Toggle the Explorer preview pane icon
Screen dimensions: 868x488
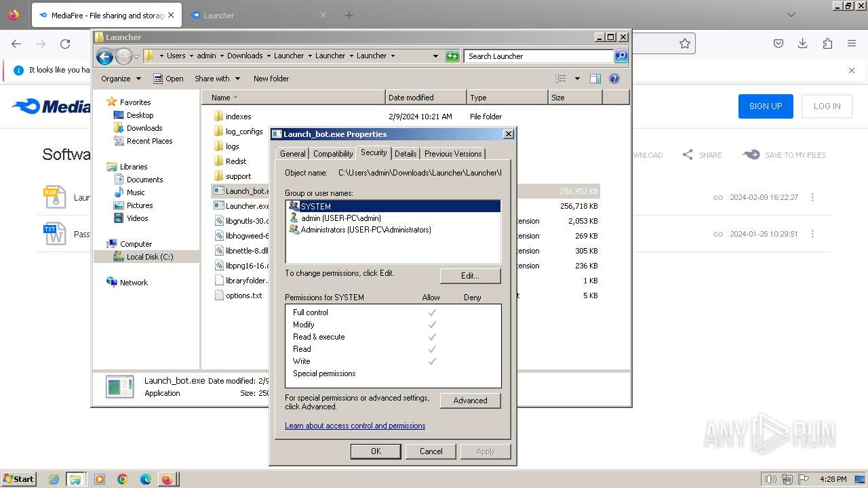click(x=595, y=79)
